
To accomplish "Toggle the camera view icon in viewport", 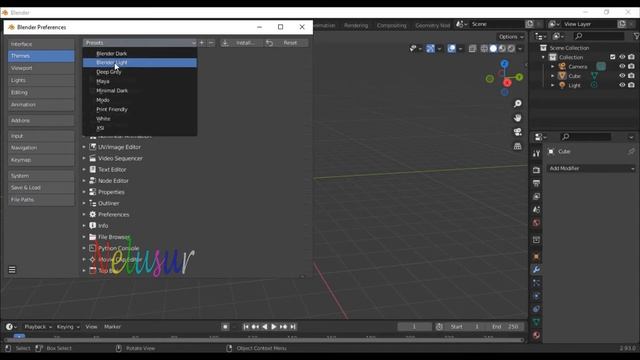I will pos(518,132).
